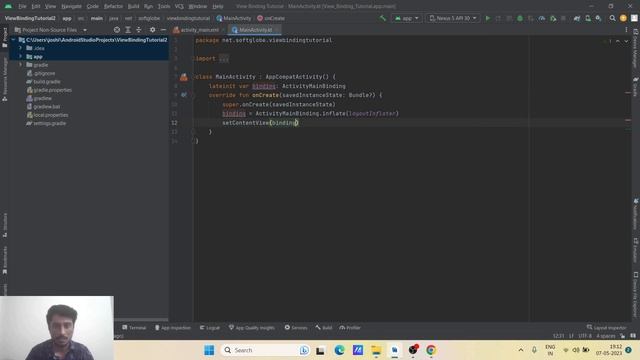Open Google Chrome from the taskbar
The width and height of the screenshot is (640, 360).
[x=431, y=350]
